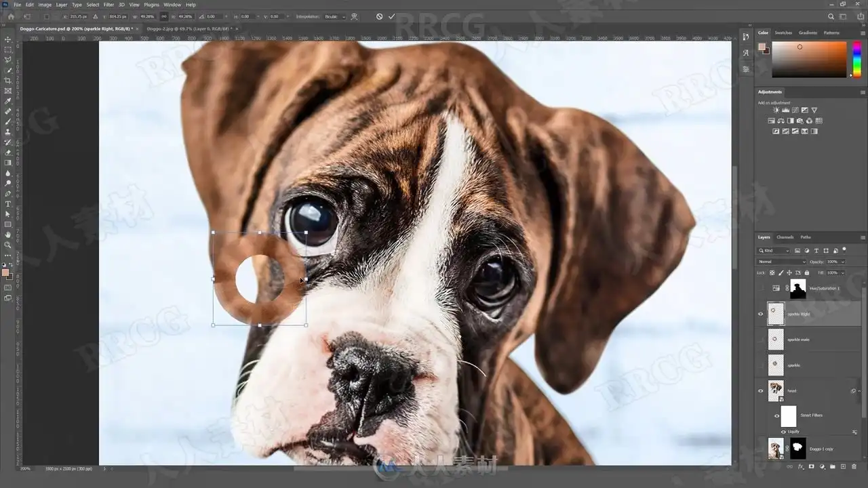This screenshot has height=488, width=868.
Task: Cancel the transform in the options bar
Action: click(379, 16)
